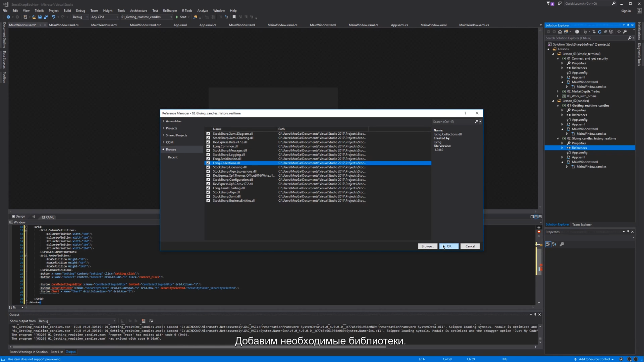Image resolution: width=644 pixels, height=362 pixels.
Task: Click Sign in link
Action: click(626, 11)
